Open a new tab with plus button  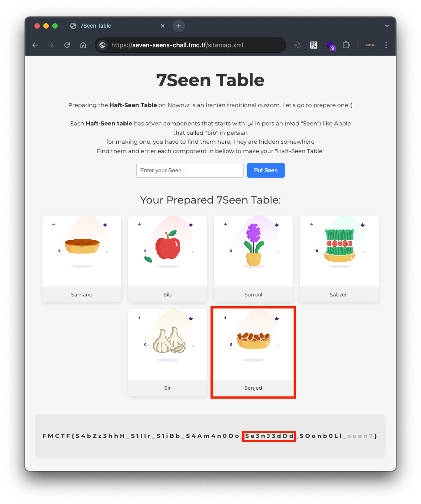tap(179, 26)
